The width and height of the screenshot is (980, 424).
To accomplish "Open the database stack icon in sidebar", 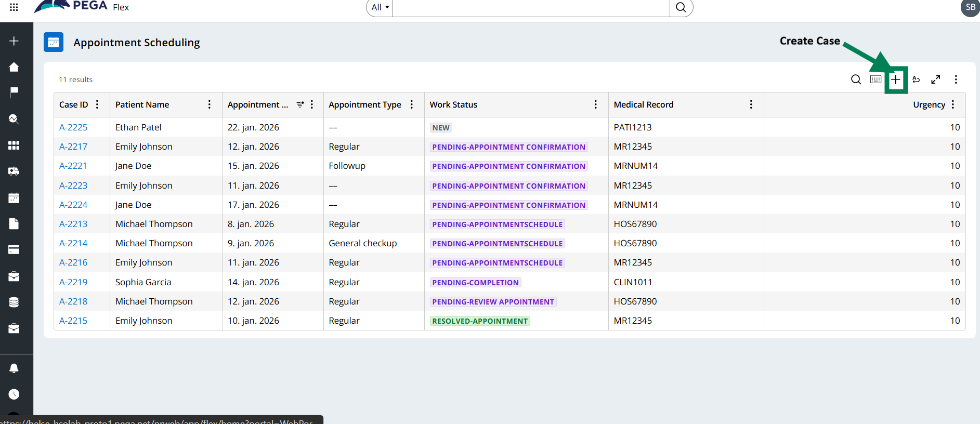I will pyautogui.click(x=14, y=302).
